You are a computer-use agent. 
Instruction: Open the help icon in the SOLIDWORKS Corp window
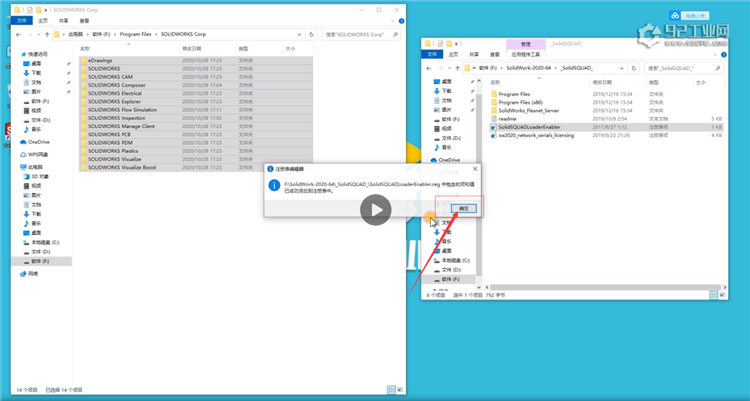[401, 21]
